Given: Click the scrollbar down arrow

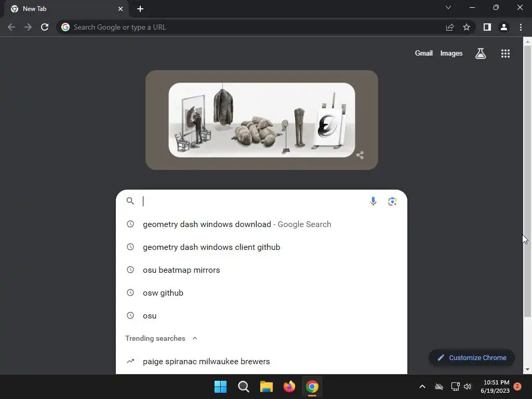Looking at the screenshot, I should pos(527,369).
